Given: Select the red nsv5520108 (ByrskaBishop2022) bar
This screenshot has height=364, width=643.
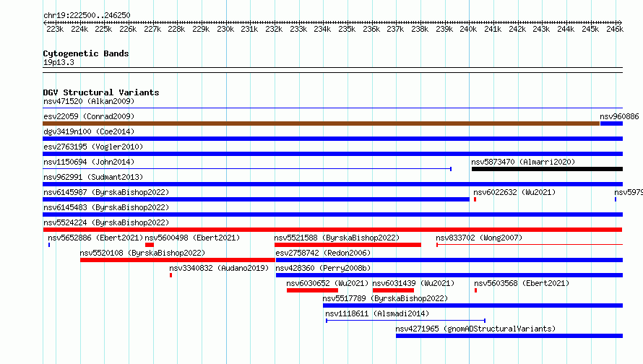Looking at the screenshot, I should tap(178, 260).
